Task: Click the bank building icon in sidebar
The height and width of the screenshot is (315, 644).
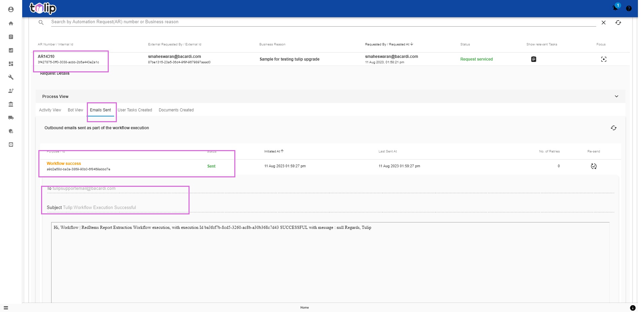Action: [x=11, y=104]
